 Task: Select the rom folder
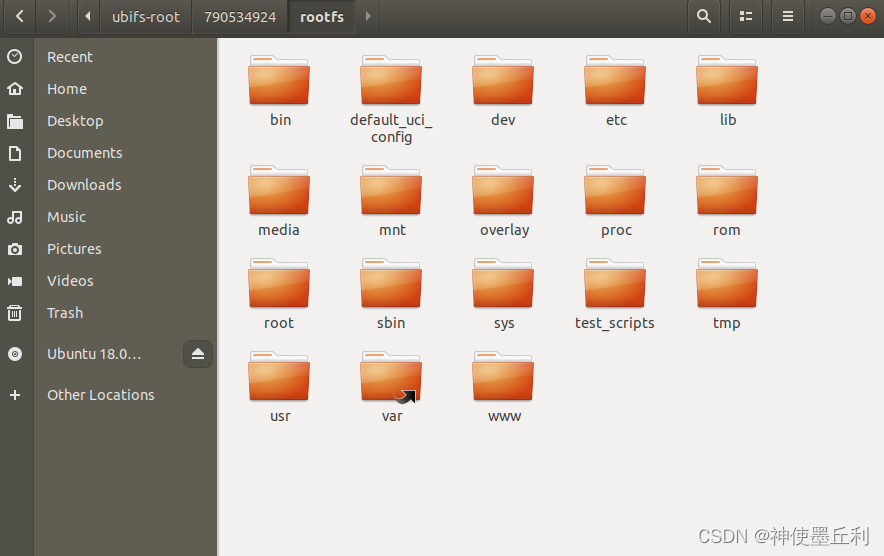click(727, 201)
